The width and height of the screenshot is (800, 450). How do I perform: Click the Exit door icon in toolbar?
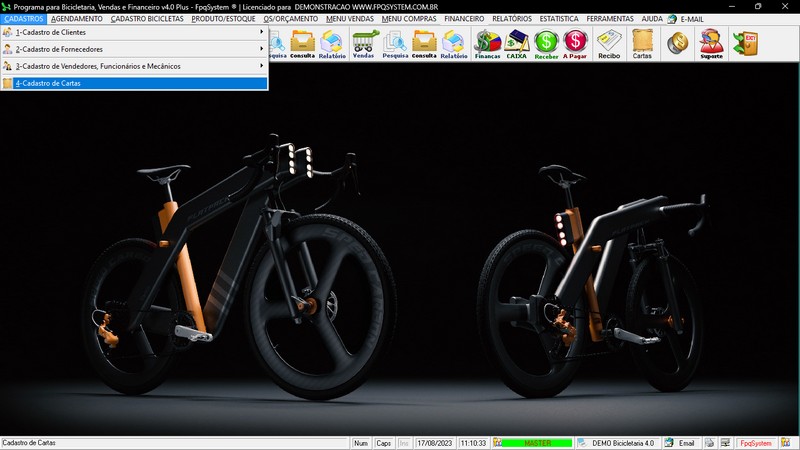point(745,43)
